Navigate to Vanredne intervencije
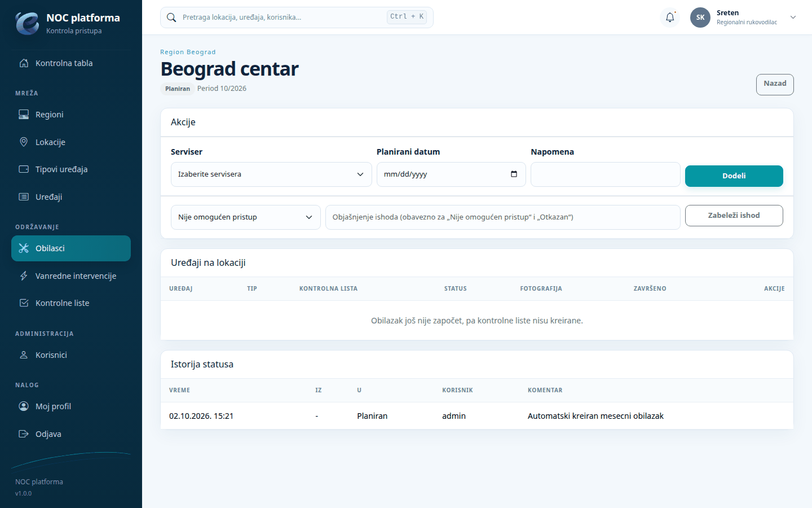Viewport: 812px width, 508px height. click(x=71, y=276)
